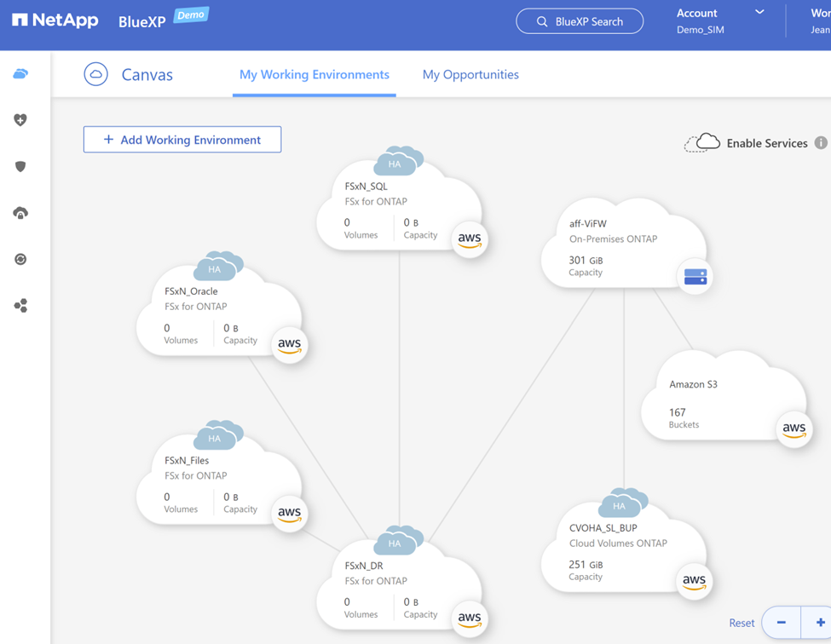The height and width of the screenshot is (644, 831).
Task: Open the Canvas cloud icon in sidebar
Action: click(x=20, y=74)
